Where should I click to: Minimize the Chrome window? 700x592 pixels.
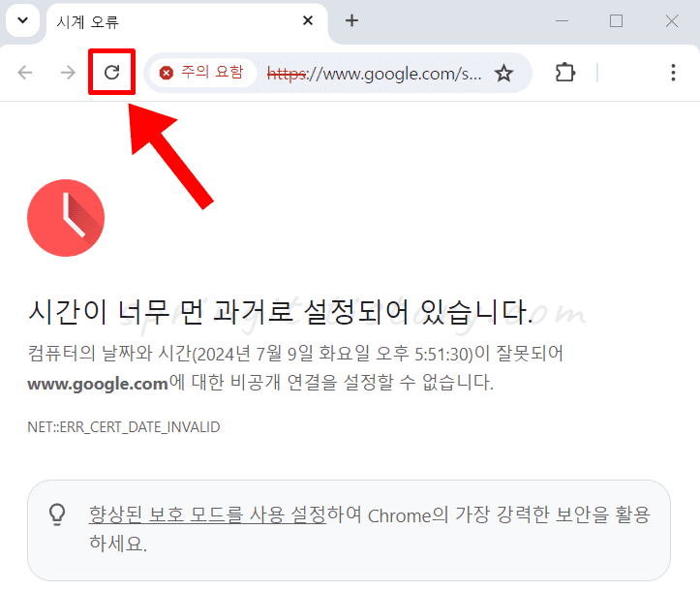click(x=563, y=21)
